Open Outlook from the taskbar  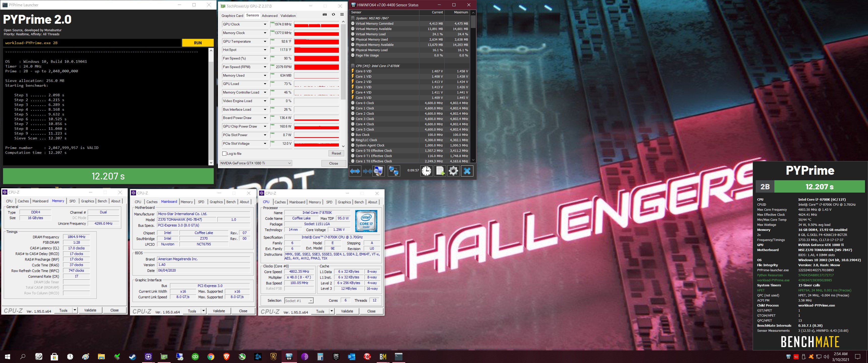(351, 356)
